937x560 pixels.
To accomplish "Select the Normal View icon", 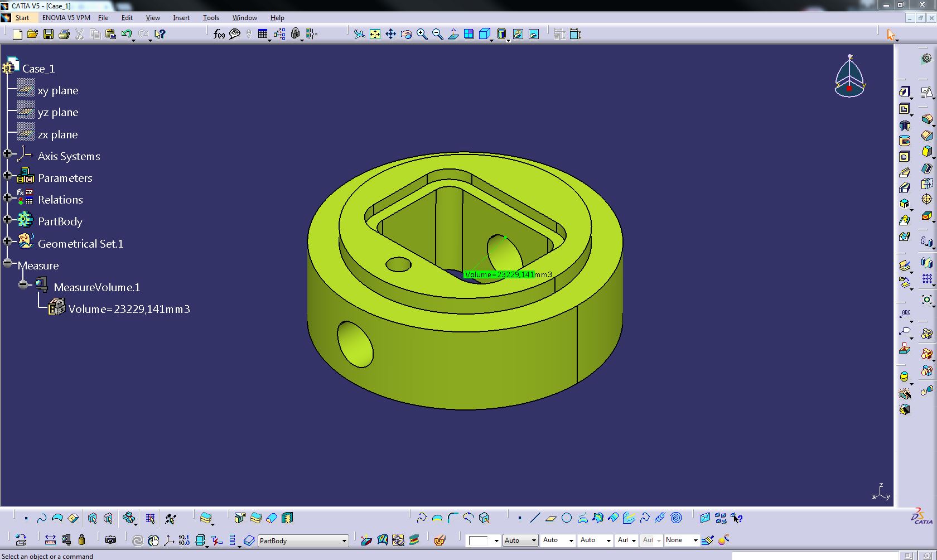I will click(453, 35).
